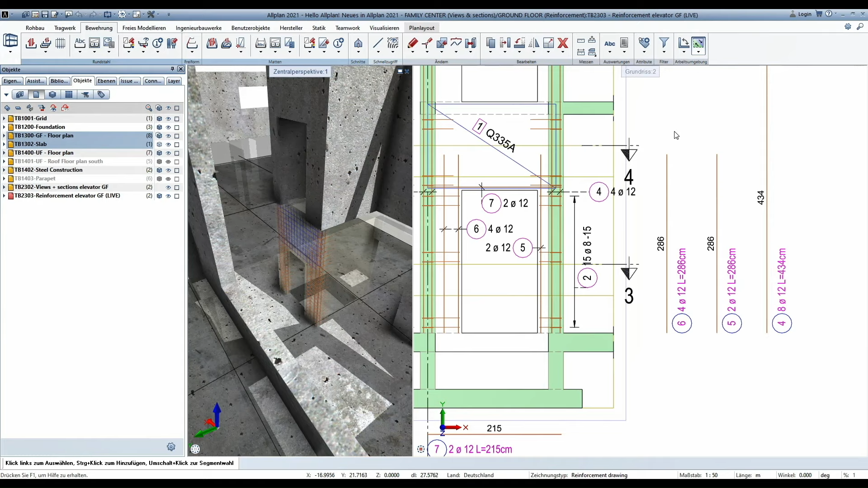
Task: Click the red X delete tool
Action: (x=563, y=43)
